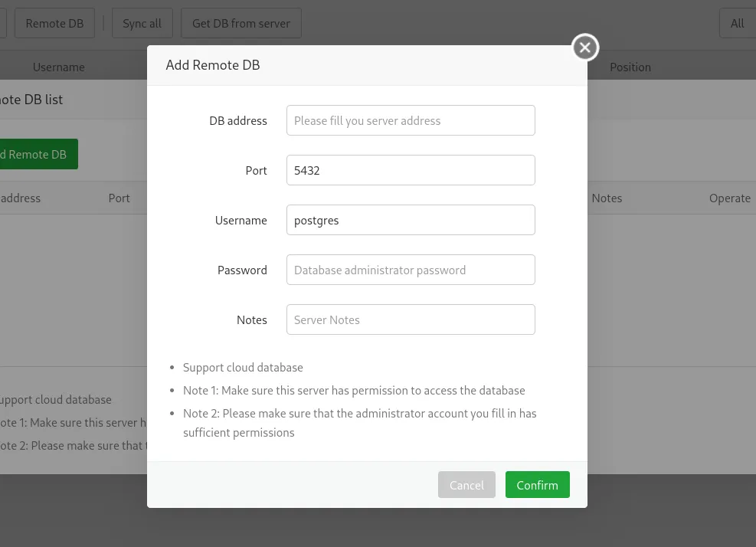Viewport: 756px width, 547px height.
Task: Click the DB address label text
Action: point(237,120)
